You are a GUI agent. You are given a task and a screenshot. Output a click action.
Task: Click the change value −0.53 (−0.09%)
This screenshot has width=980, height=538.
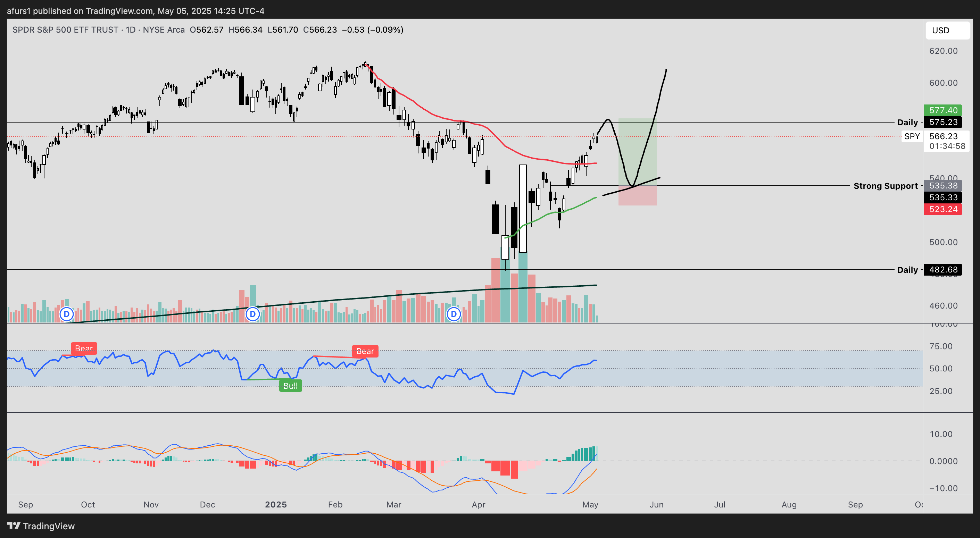pyautogui.click(x=372, y=30)
